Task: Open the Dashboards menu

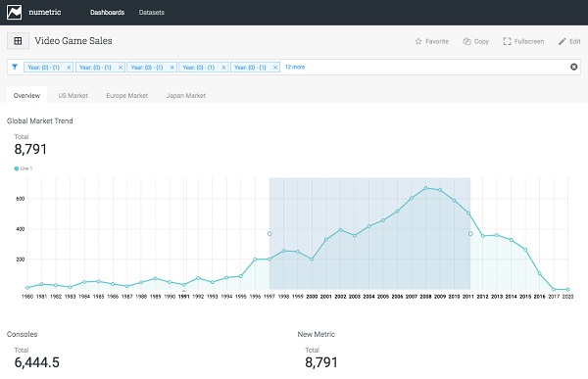Action: [107, 13]
